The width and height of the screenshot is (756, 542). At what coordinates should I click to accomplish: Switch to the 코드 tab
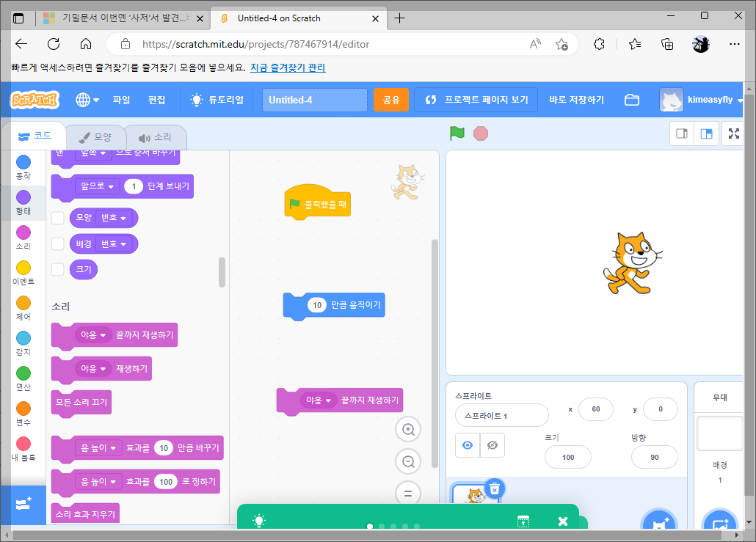click(x=34, y=136)
